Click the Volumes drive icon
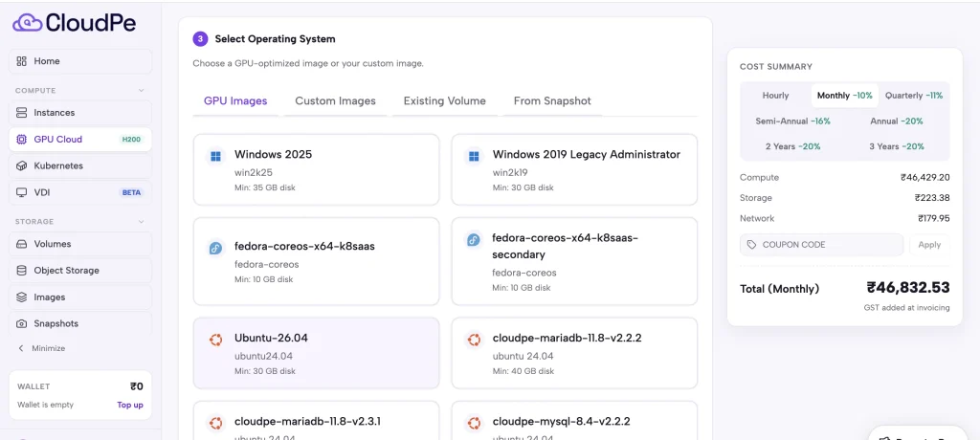Screen dimensions: 980x440 tap(22, 244)
